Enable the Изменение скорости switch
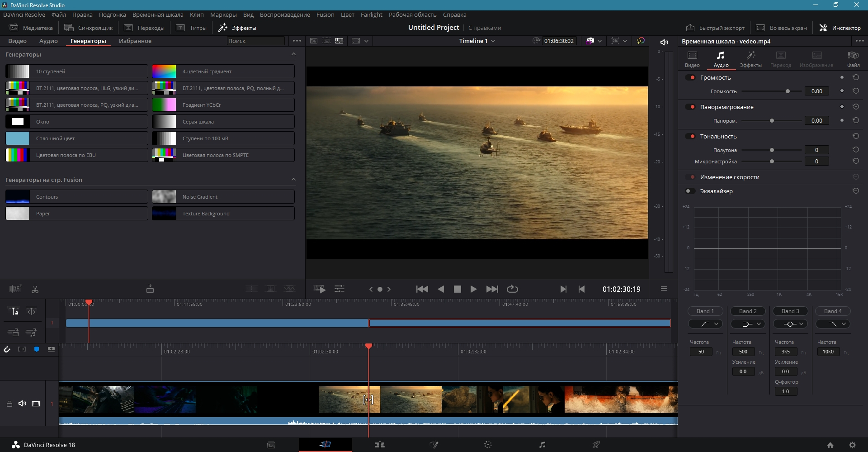 click(690, 177)
